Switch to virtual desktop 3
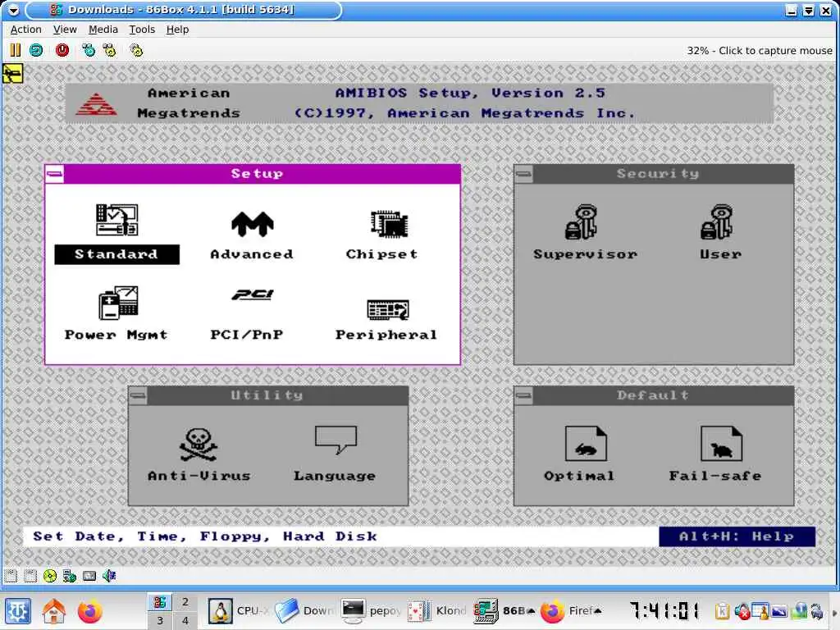Screen dimensions: 840x630 (160, 620)
